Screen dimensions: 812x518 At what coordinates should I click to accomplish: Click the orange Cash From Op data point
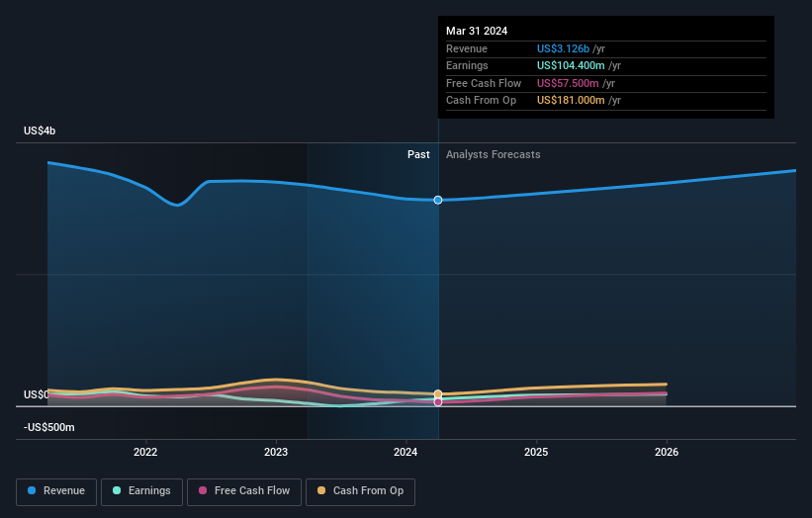(438, 393)
